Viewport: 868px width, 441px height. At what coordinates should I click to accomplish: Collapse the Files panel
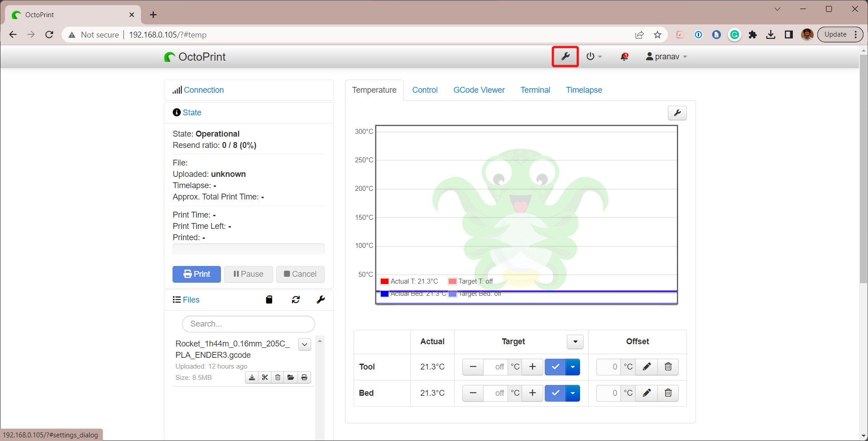(x=191, y=300)
